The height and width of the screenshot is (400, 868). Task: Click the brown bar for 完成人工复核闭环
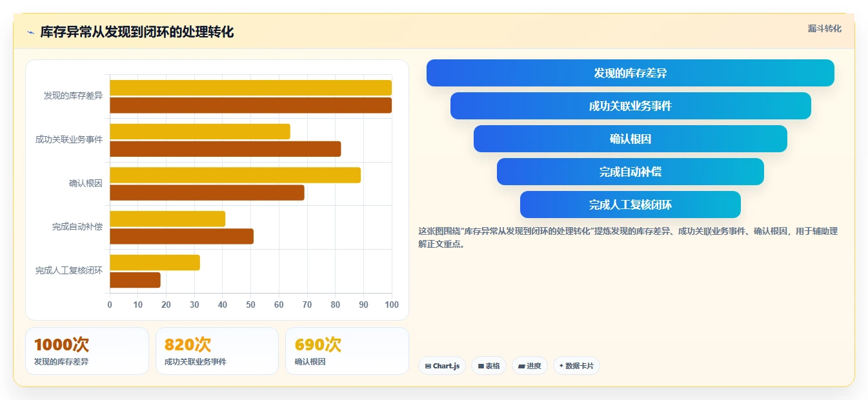pyautogui.click(x=135, y=280)
